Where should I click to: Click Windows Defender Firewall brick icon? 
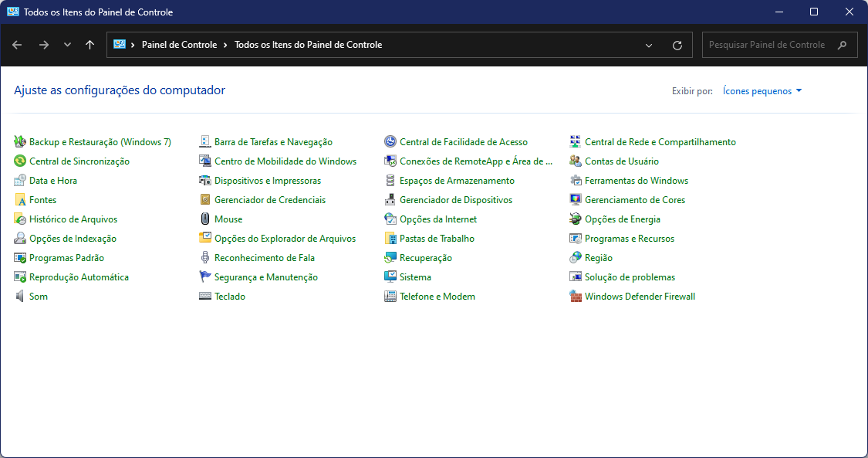click(x=576, y=297)
